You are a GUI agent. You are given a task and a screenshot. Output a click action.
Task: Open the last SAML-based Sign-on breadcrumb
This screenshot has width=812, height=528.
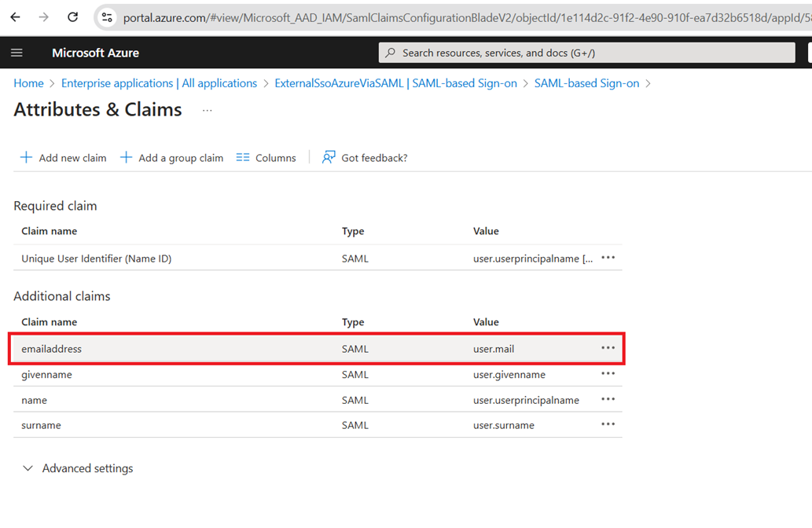click(586, 83)
